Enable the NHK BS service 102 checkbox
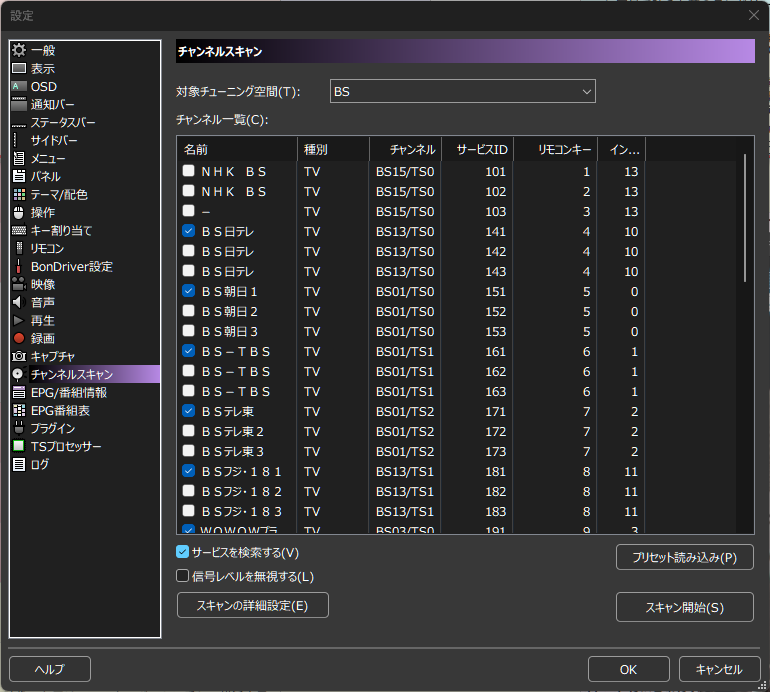 (189, 191)
